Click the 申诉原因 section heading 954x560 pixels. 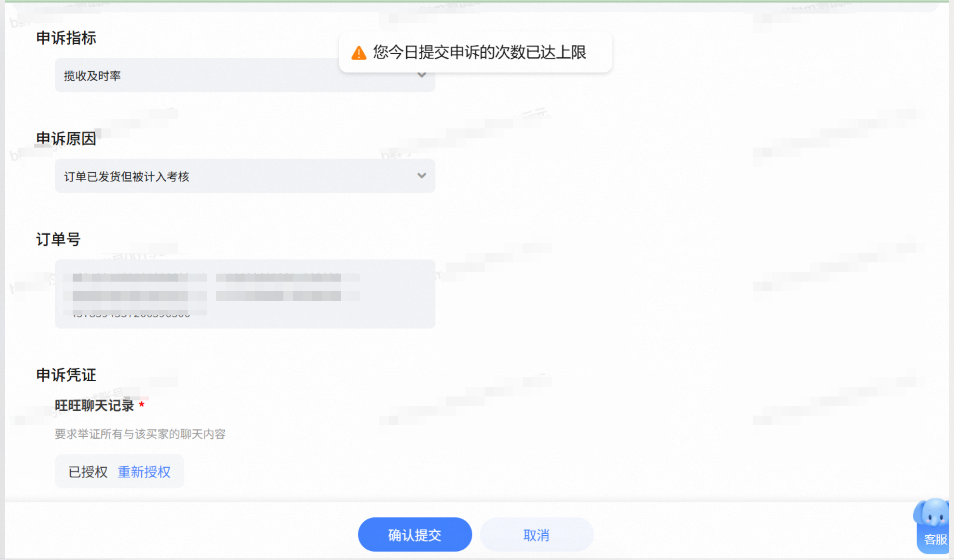66,139
